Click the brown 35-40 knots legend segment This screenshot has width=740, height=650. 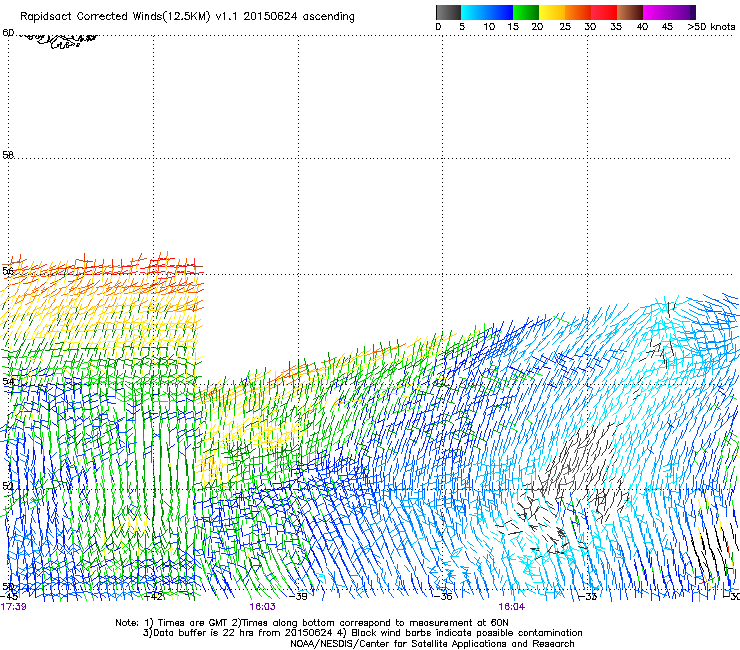(x=630, y=12)
